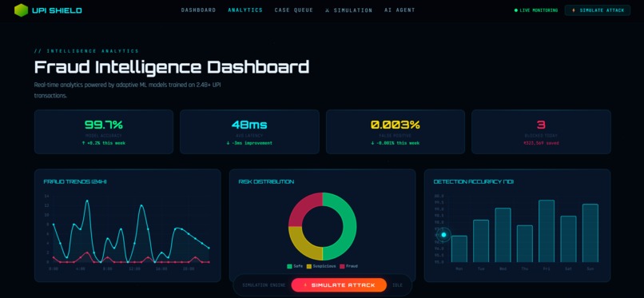644x298 pixels.
Task: Click the Wed bar in Detection Accuracy
Action: pyautogui.click(x=503, y=235)
